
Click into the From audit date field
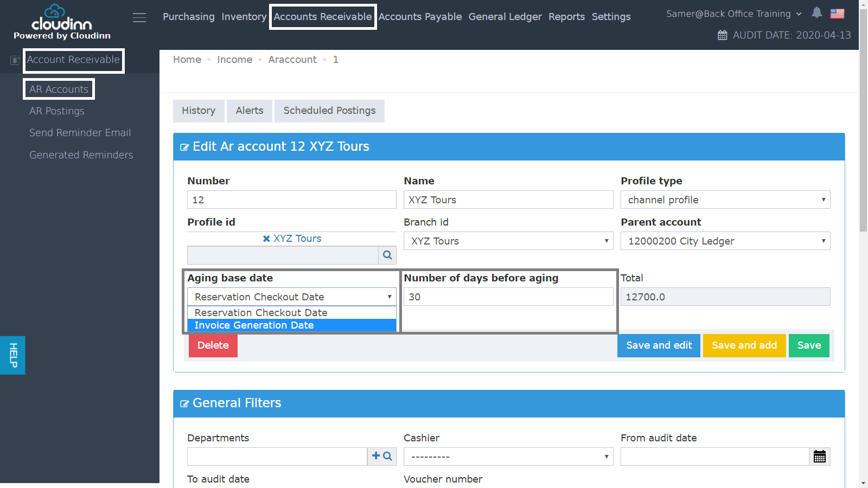pos(715,457)
